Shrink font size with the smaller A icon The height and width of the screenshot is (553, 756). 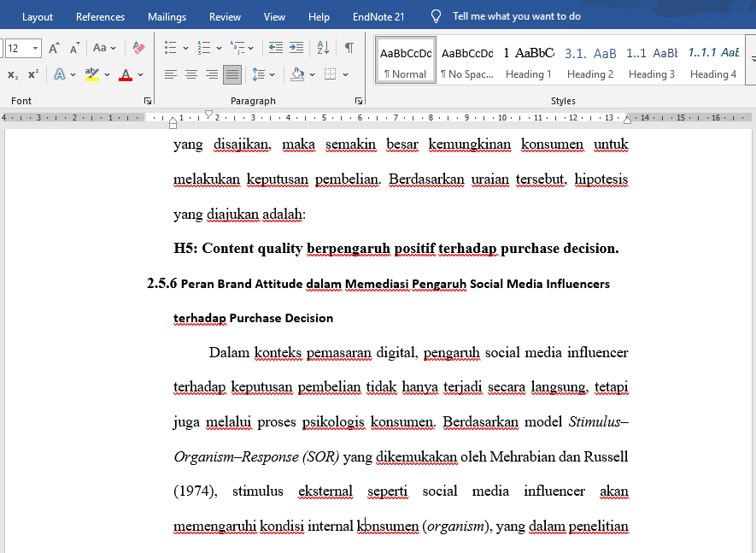[74, 48]
